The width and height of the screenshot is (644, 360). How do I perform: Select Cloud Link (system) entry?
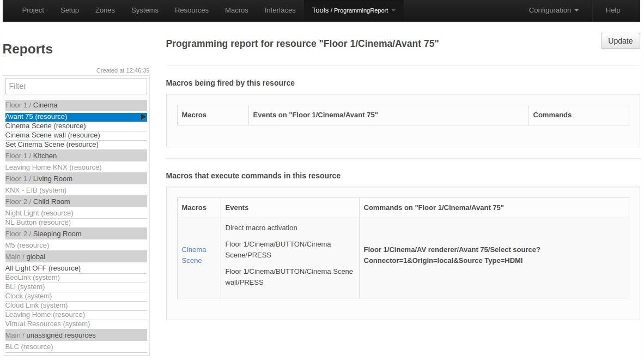[x=76, y=305]
